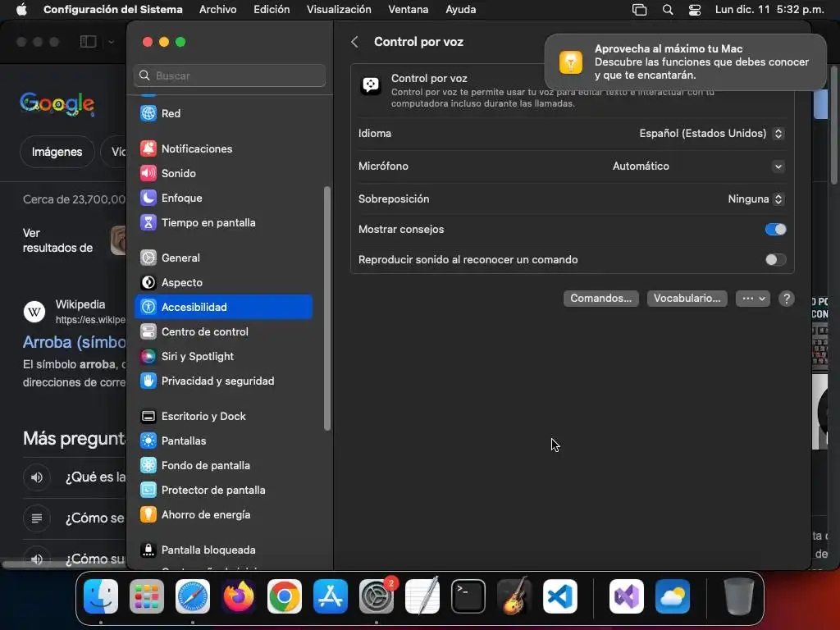This screenshot has width=840, height=630.
Task: Toggle the browser sidebar button
Action: pyautogui.click(x=89, y=42)
